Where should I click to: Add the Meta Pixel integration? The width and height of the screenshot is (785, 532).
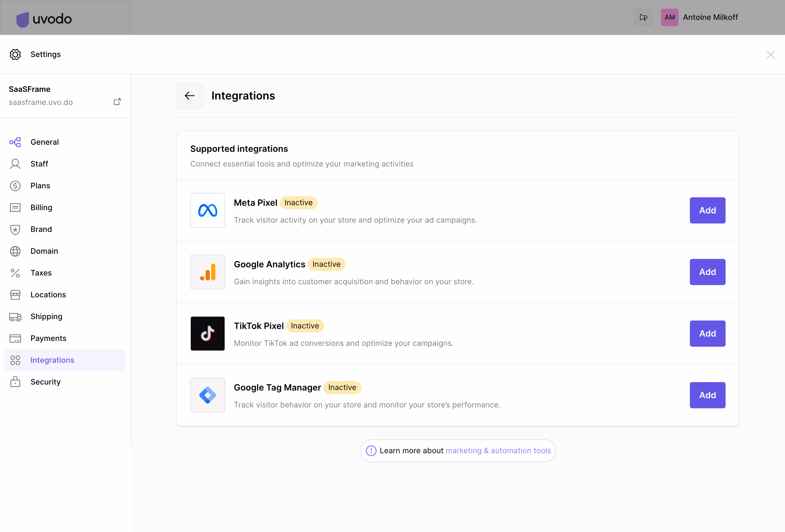[707, 210]
